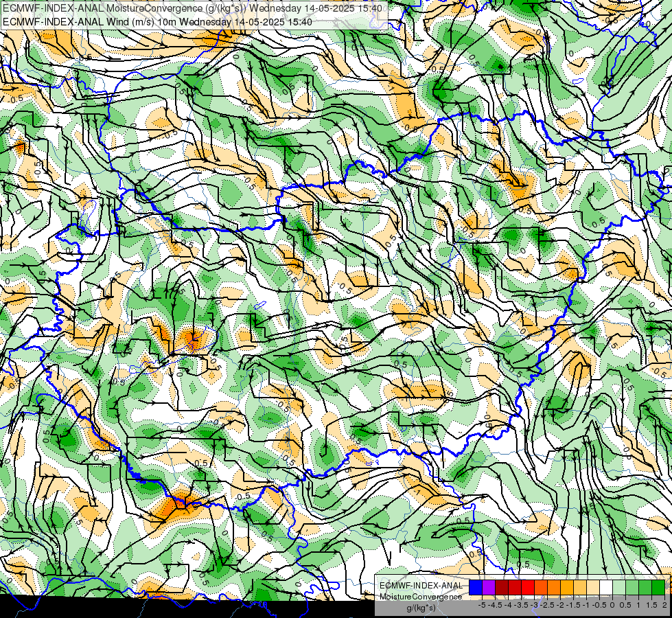Click the -4.5 legend tick label
The height and width of the screenshot is (618, 672).
tap(496, 605)
